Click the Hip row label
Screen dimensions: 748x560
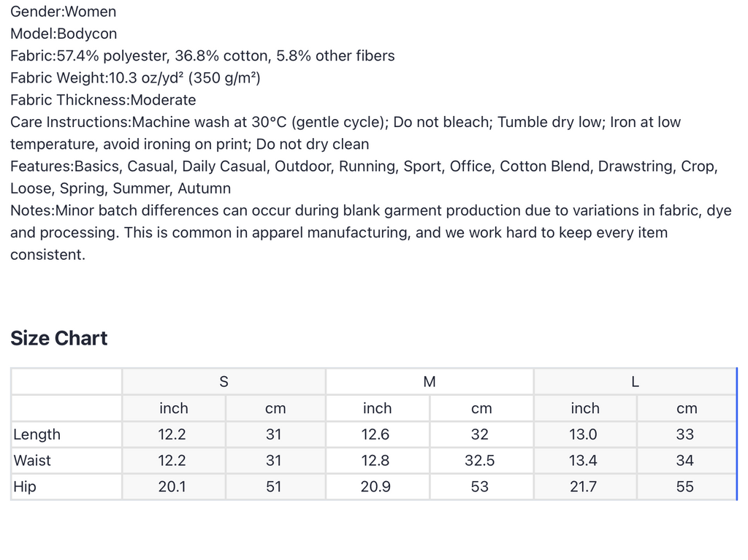pos(24,487)
